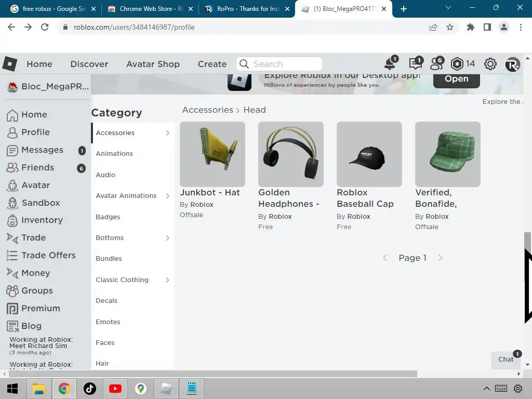Viewport: 532px width, 399px height.
Task: Select the Bundles category
Action: point(109,259)
